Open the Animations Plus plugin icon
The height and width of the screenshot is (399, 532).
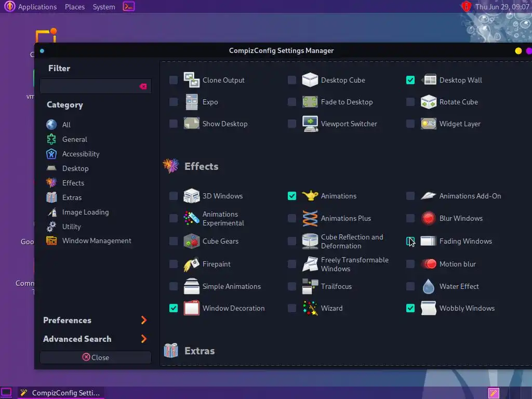click(310, 218)
